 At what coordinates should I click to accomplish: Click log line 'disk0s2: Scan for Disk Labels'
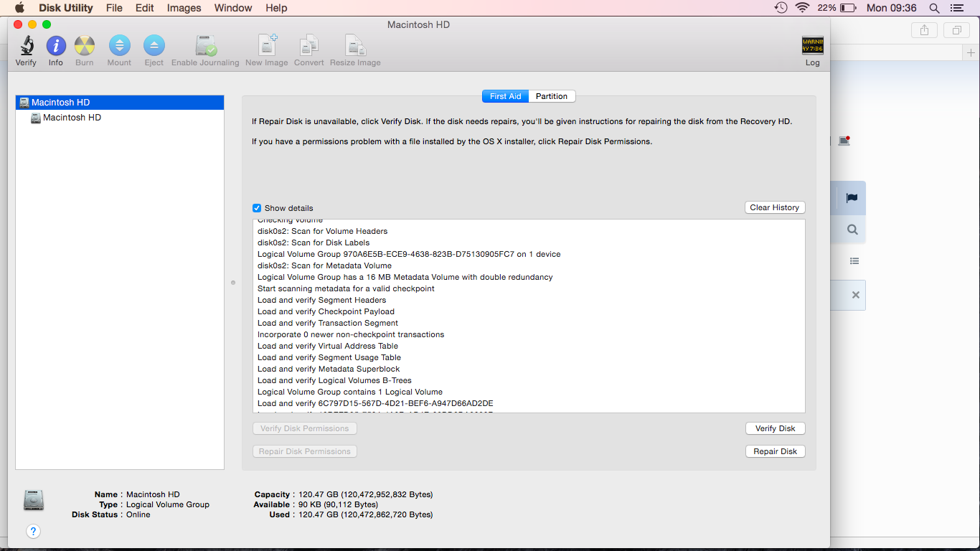(x=314, y=242)
